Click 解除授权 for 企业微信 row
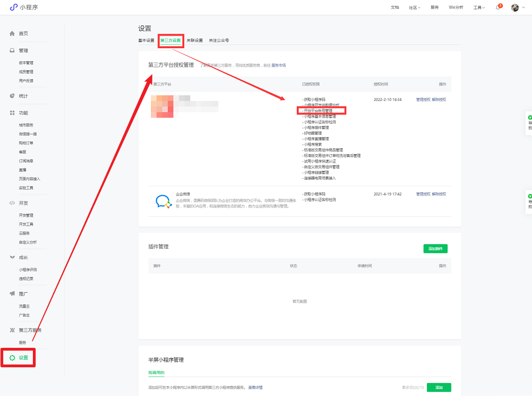This screenshot has width=532, height=396. pyautogui.click(x=439, y=194)
